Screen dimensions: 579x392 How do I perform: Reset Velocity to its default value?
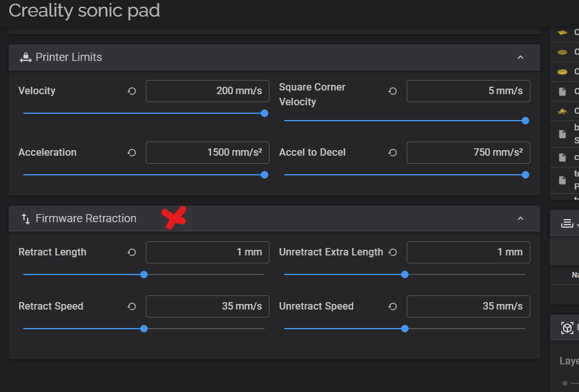132,91
